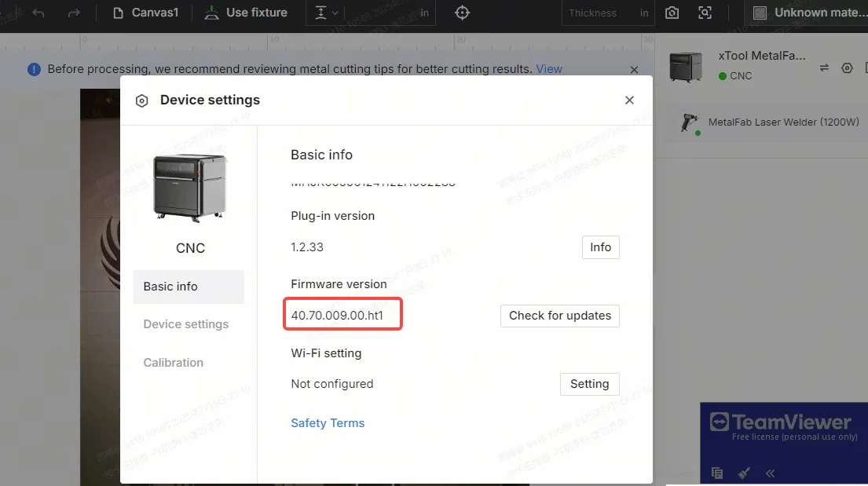Select the plug-in version 1.2.33 text
868x486 pixels.
coord(307,247)
